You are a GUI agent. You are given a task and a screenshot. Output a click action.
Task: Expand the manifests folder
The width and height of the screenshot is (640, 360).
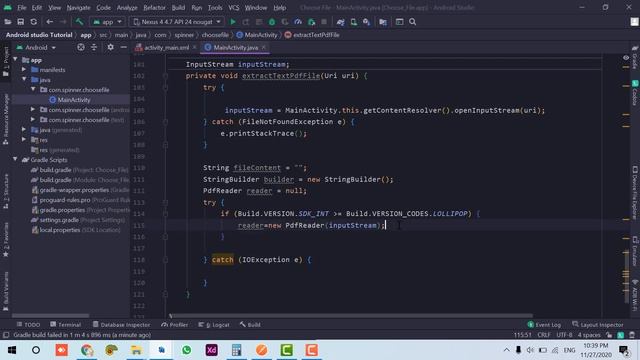(24, 70)
